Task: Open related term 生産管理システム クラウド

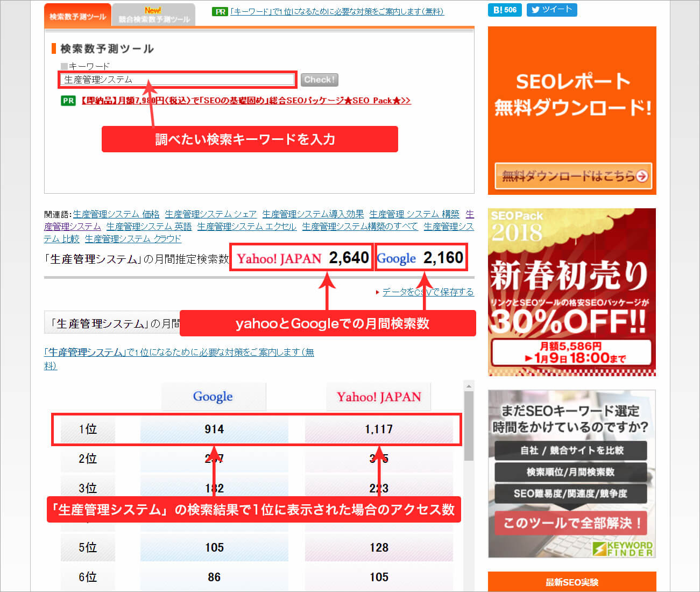Action: (x=133, y=239)
